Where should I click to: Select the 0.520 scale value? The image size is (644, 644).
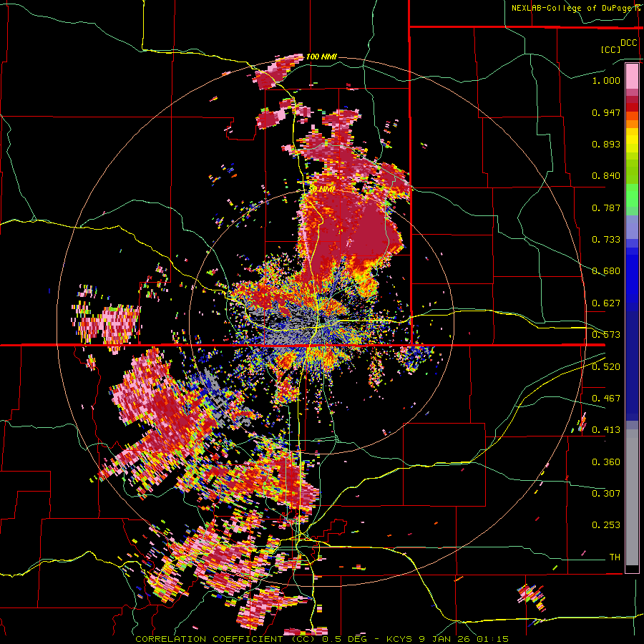[606, 366]
